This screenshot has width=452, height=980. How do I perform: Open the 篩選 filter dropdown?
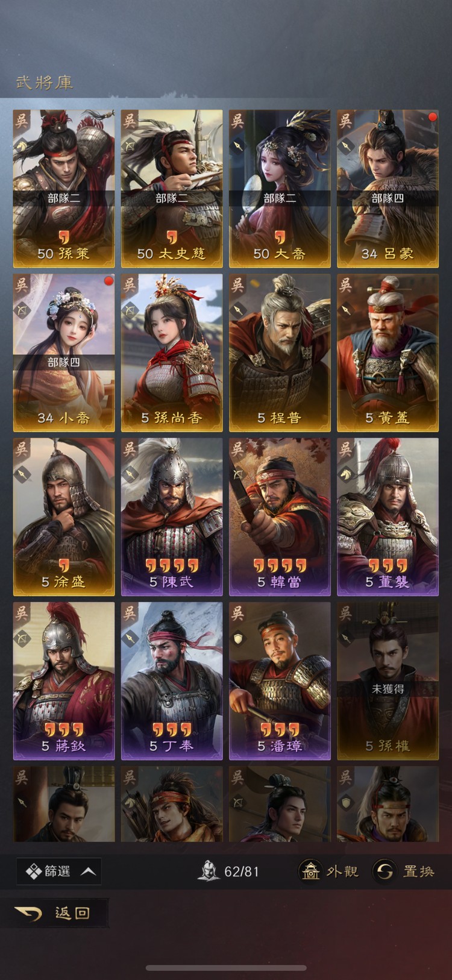point(59,872)
